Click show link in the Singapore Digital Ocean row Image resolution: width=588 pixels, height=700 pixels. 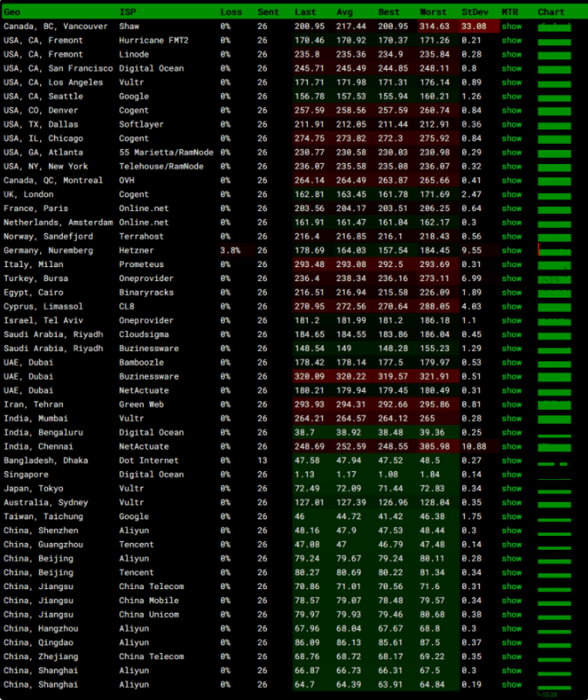point(511,475)
